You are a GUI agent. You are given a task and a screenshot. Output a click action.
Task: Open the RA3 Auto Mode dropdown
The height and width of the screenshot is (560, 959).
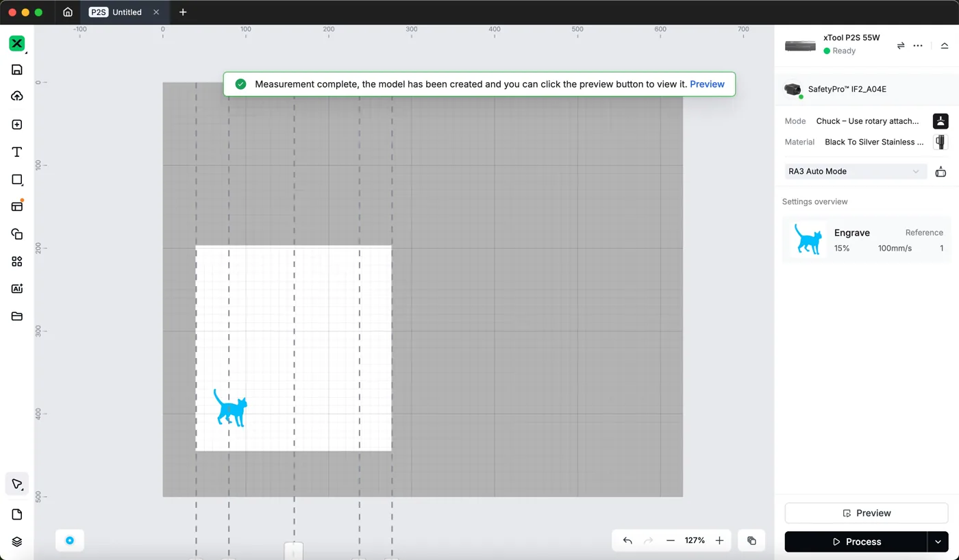coord(856,171)
